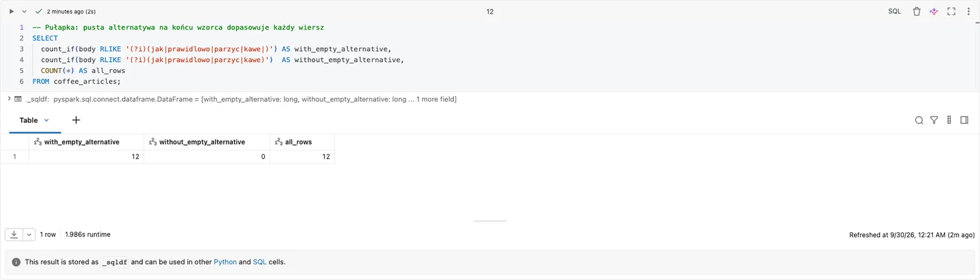Open the SQL cell language selector
980x280 pixels.
pyautogui.click(x=894, y=12)
